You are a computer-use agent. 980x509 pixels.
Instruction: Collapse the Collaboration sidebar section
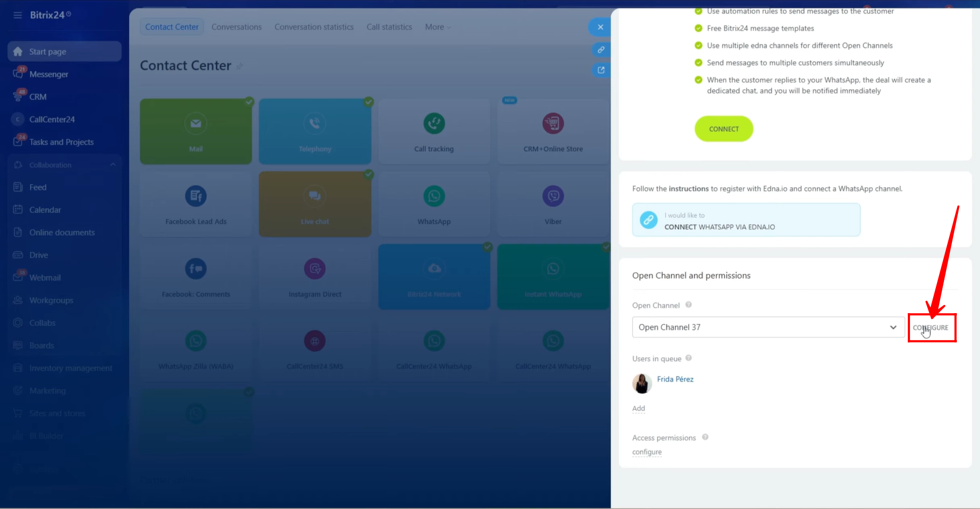coord(112,165)
